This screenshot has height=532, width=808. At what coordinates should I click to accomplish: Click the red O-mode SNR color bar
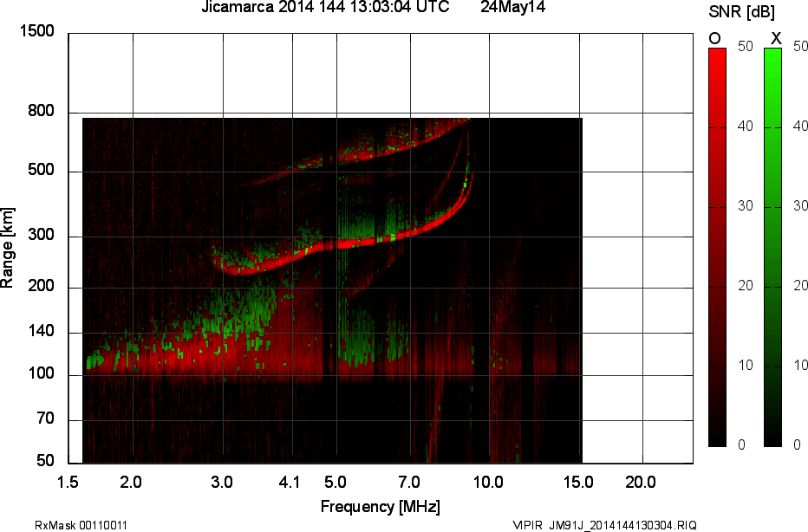pyautogui.click(x=717, y=247)
